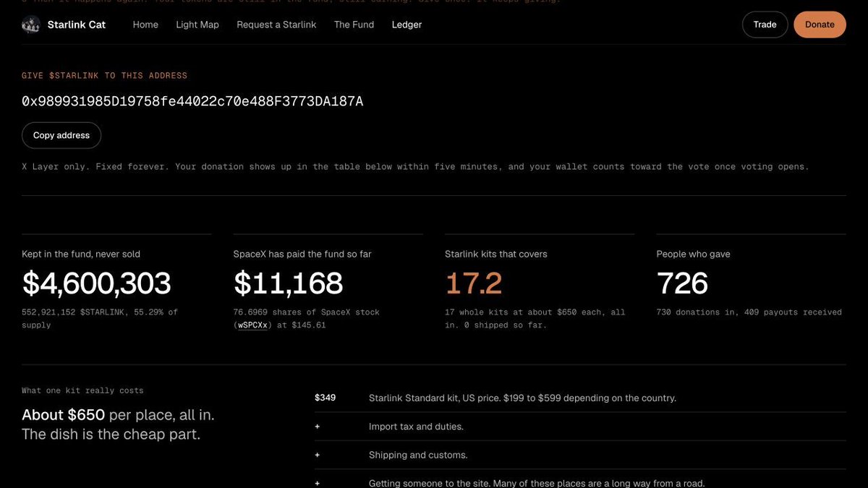Click the What one kit really costs label
Image resolution: width=868 pixels, height=488 pixels.
[x=82, y=390]
